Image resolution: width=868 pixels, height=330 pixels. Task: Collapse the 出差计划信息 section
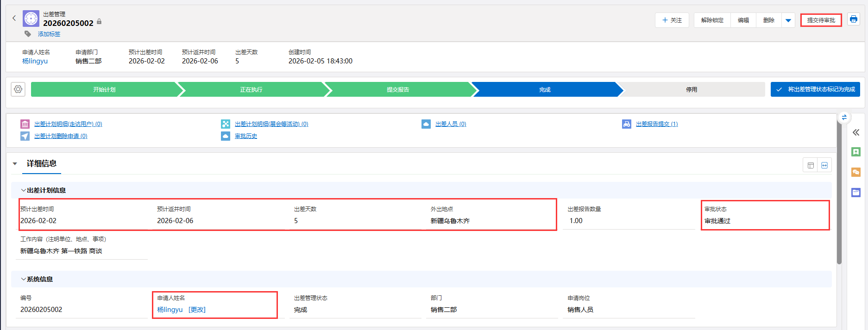pos(23,190)
